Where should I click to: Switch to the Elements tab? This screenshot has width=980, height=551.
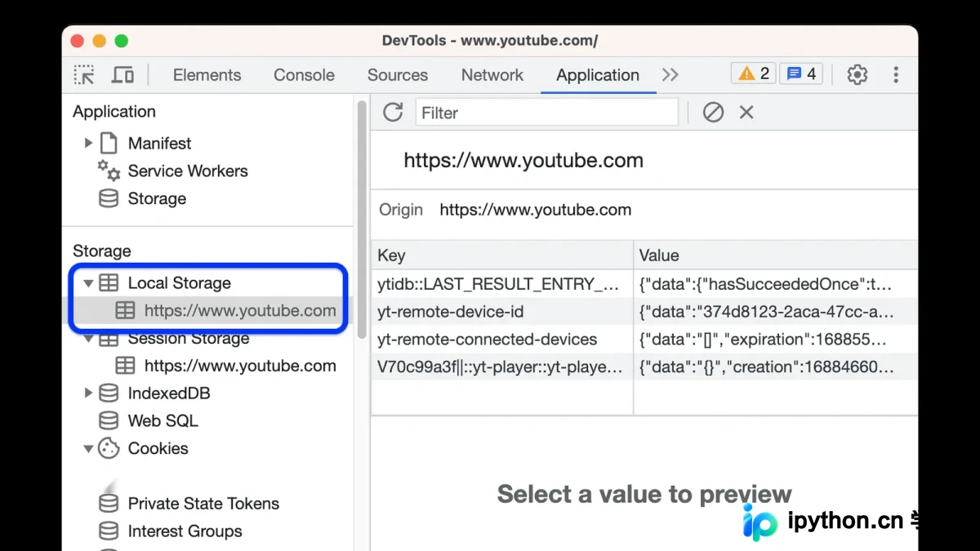click(207, 74)
